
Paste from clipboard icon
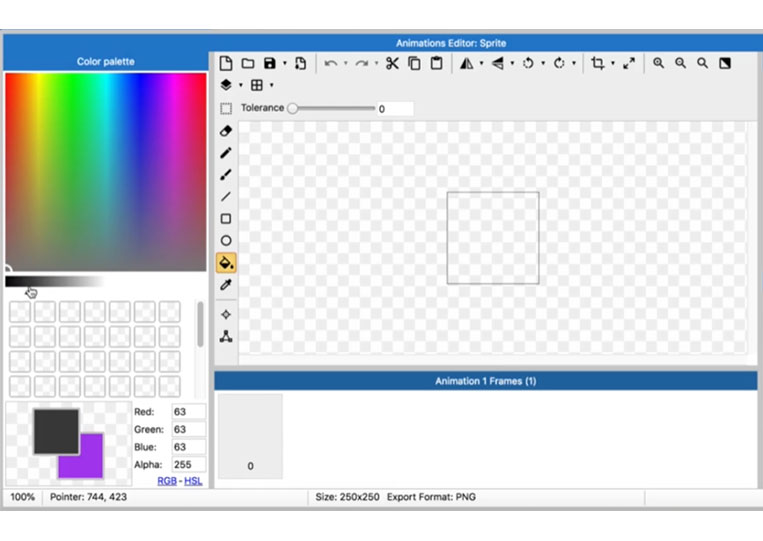tap(436, 63)
